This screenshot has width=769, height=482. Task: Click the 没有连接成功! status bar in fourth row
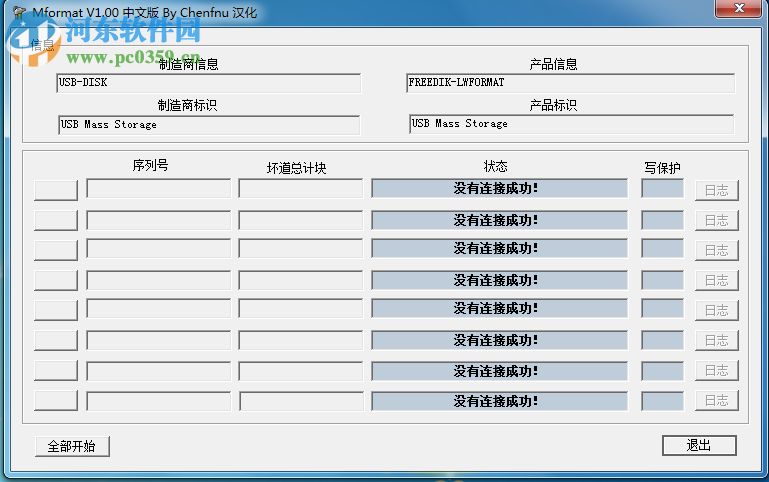[x=499, y=280]
